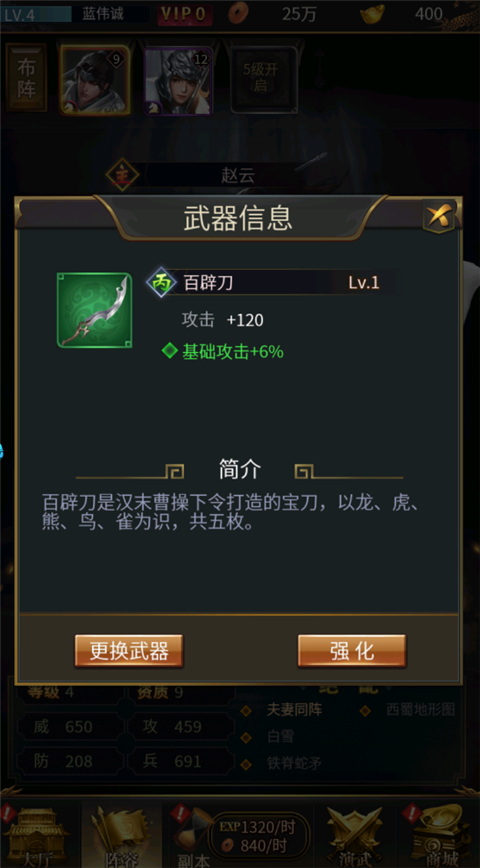The width and height of the screenshot is (480, 868).
Task: Tap the EXP 1320/时 income indicator
Action: [258, 827]
